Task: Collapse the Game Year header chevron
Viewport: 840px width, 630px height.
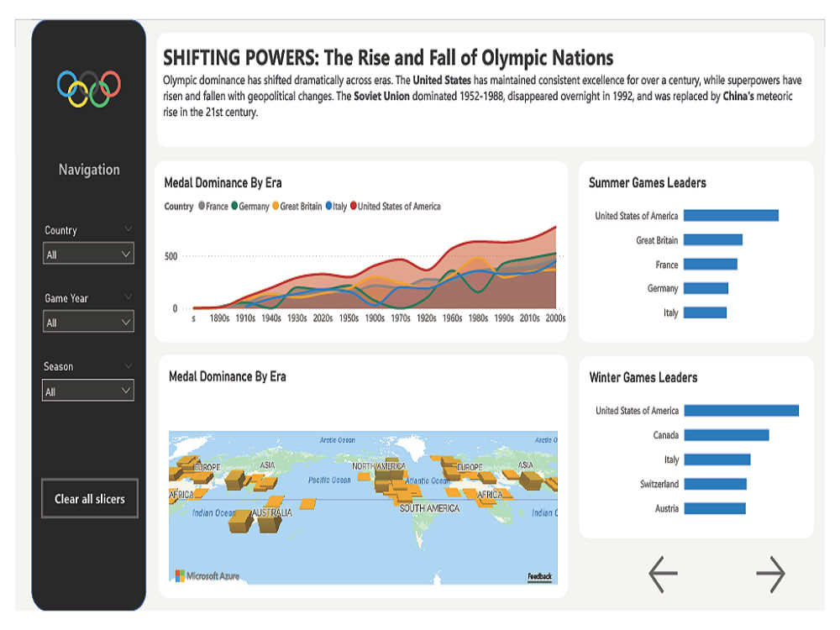Action: (128, 297)
